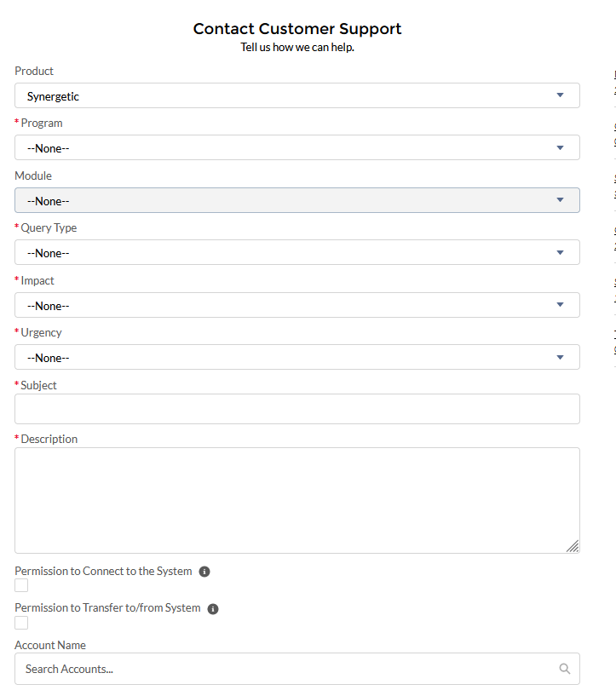Enable Permission to Connect to the System

click(x=20, y=585)
